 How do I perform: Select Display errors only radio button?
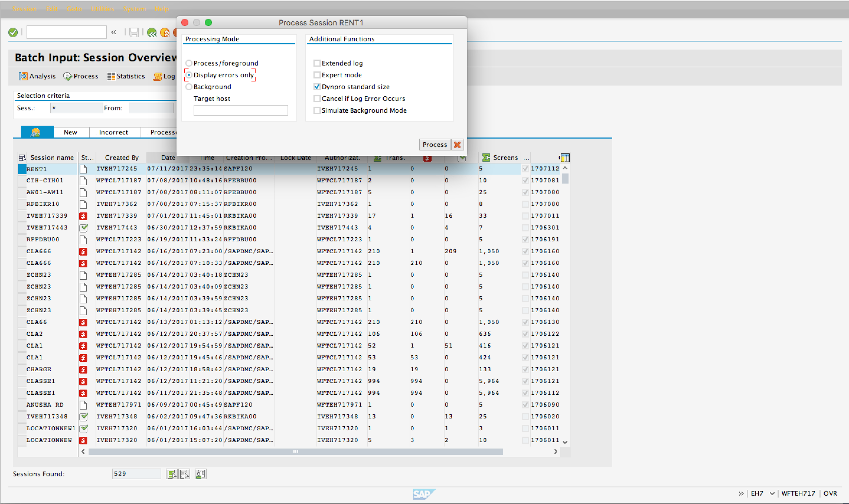point(189,74)
